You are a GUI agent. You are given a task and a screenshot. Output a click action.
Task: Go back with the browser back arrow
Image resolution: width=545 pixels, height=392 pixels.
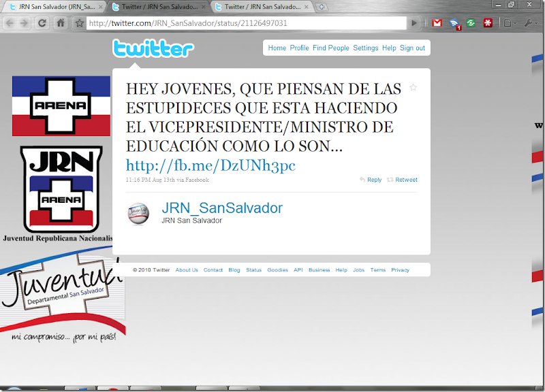coord(10,23)
